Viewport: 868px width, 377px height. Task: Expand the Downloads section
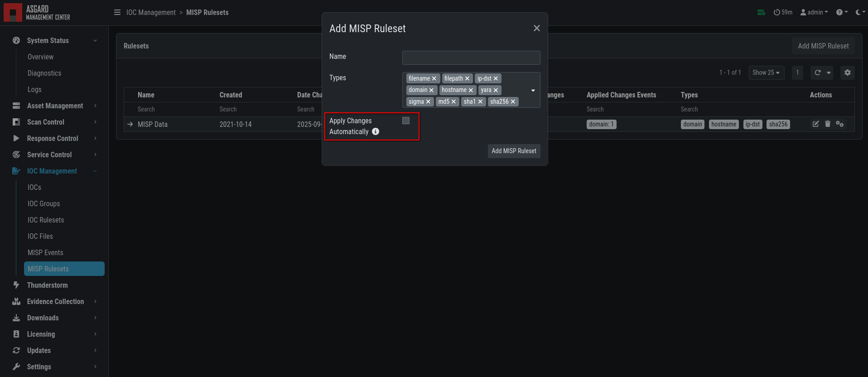pos(54,318)
